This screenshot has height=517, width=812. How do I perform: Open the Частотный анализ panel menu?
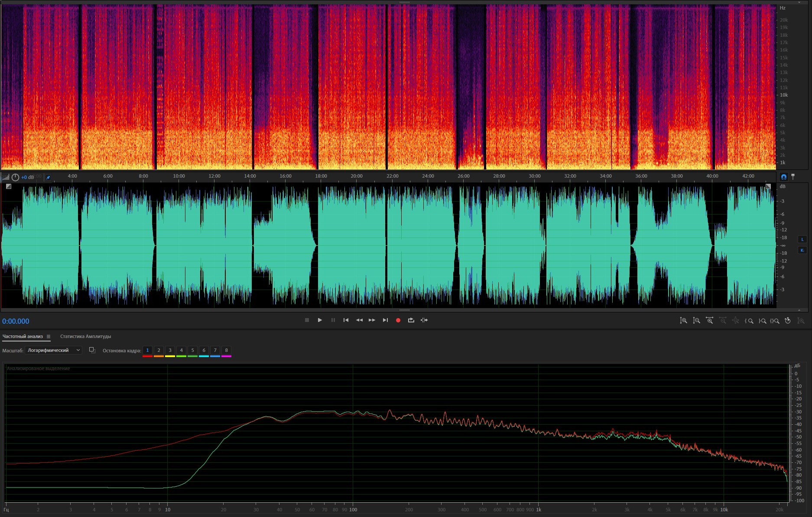tap(49, 337)
